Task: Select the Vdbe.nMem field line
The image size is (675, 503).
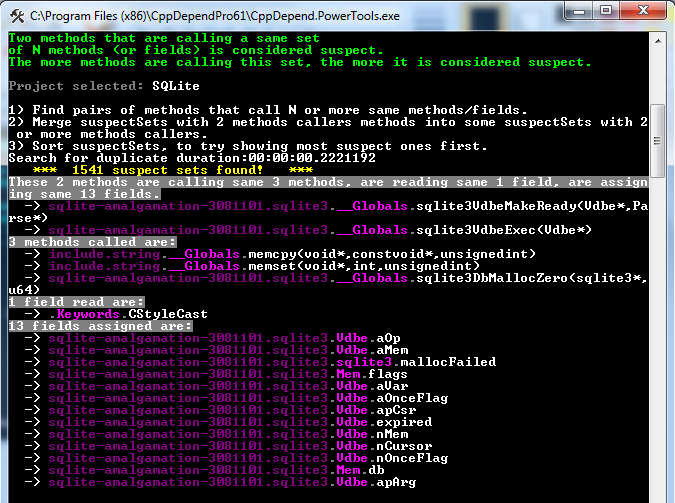Action: (217, 435)
